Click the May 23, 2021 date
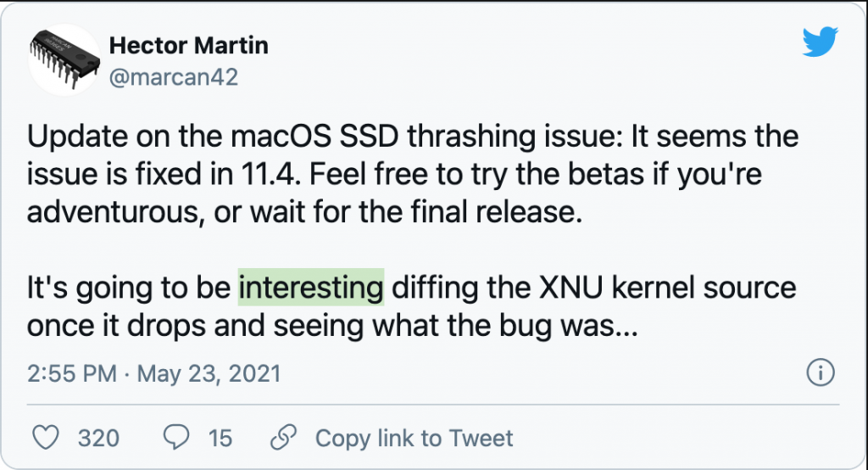This screenshot has height=470, width=868. click(209, 373)
